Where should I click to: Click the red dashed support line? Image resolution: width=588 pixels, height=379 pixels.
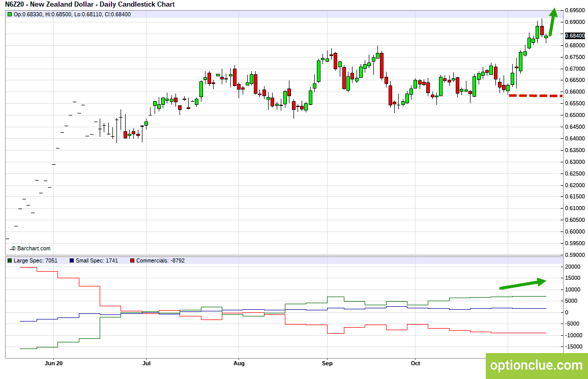(536, 96)
